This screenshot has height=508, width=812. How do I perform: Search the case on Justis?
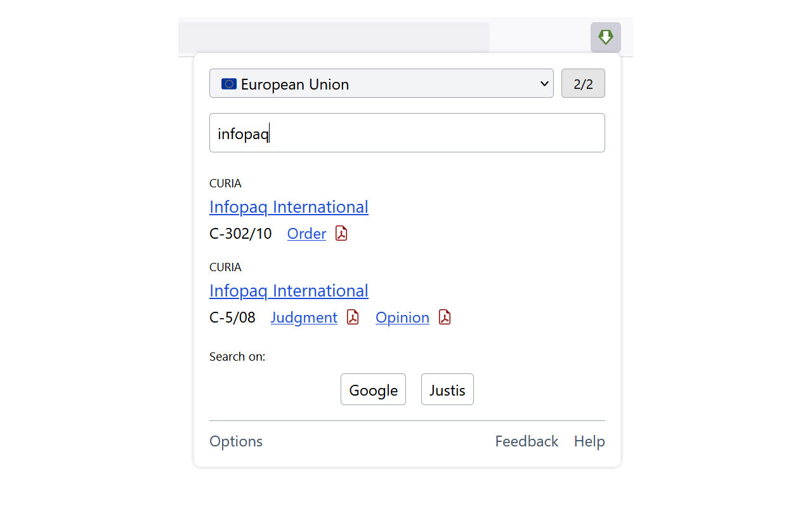447,390
